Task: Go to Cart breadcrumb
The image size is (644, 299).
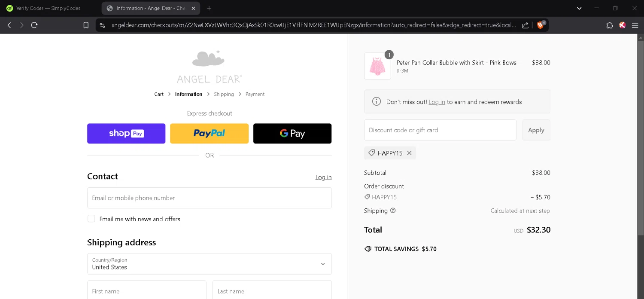Action: [159, 94]
